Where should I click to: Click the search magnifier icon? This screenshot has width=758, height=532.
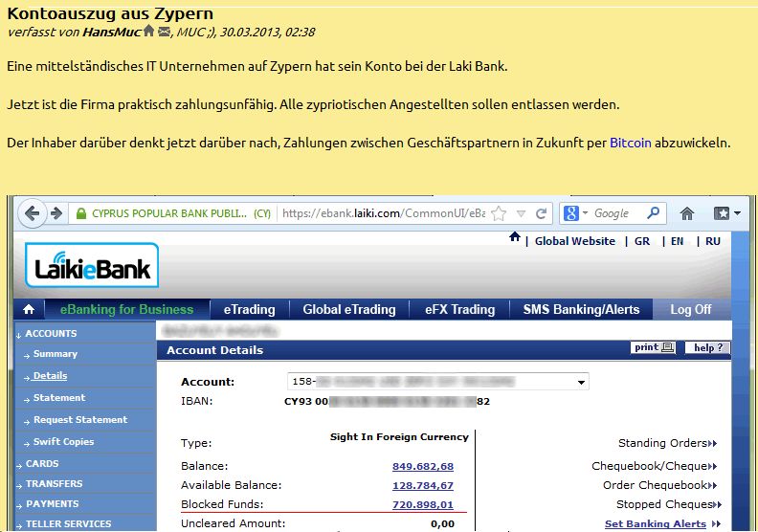653,212
